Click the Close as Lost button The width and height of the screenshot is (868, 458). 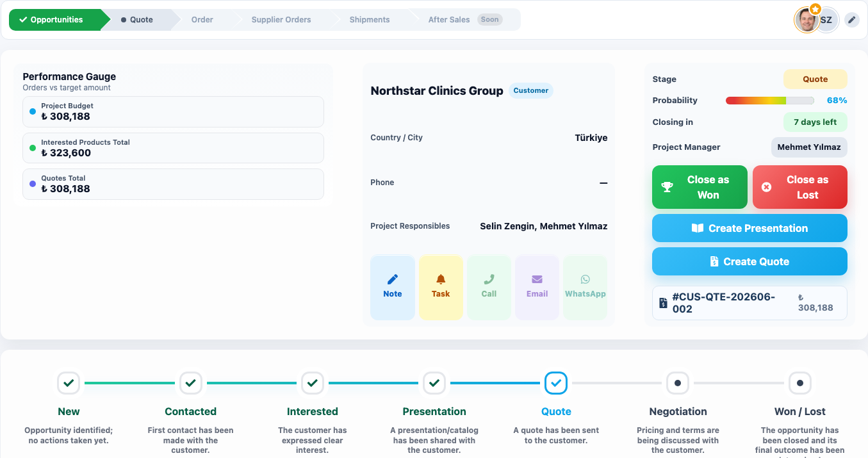800,187
